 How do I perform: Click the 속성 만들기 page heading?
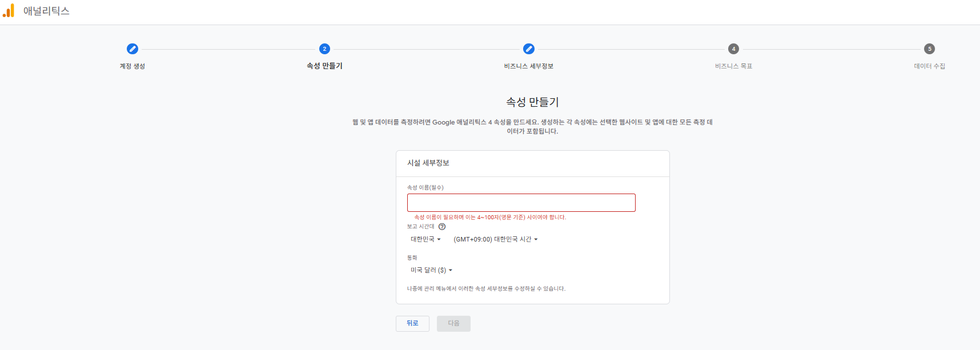click(532, 102)
